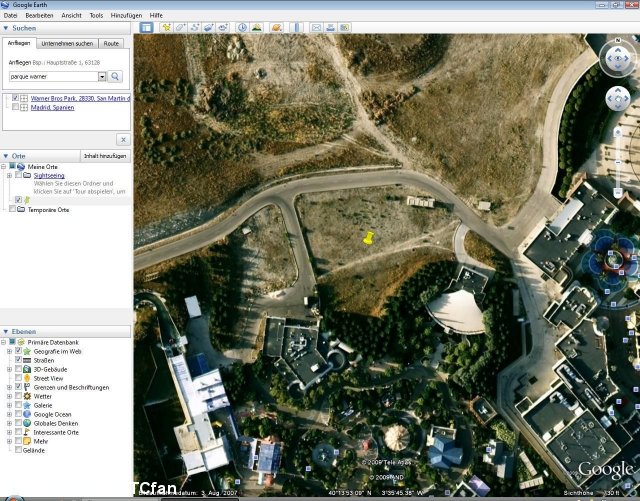This screenshot has width=640, height=501.
Task: Open the Madrid, Spanien result link
Action: click(53, 107)
